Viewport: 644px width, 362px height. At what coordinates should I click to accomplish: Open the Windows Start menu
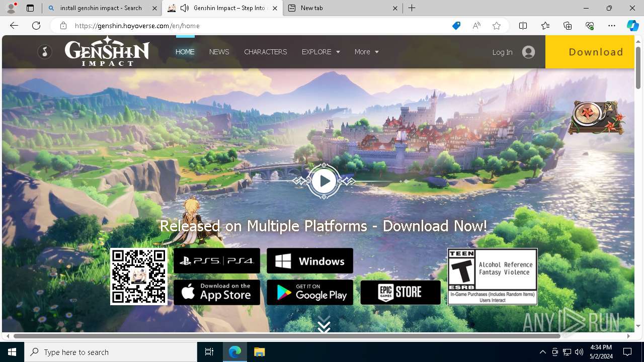(x=12, y=352)
